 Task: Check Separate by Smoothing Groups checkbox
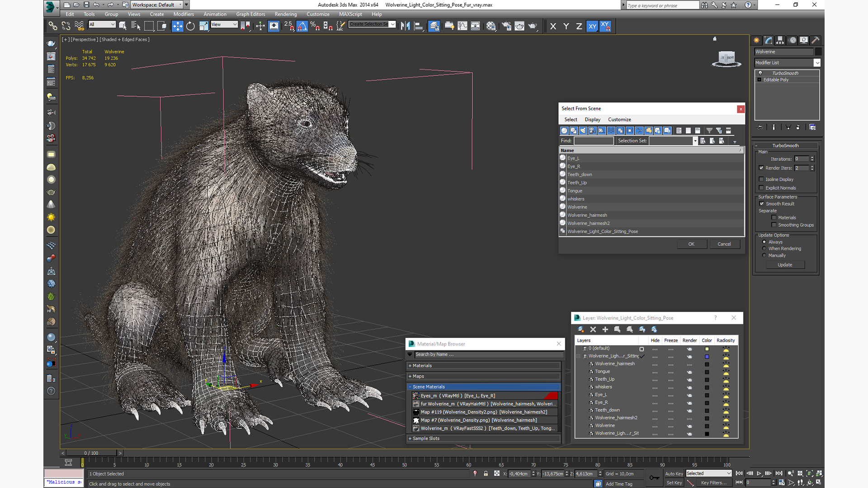774,225
